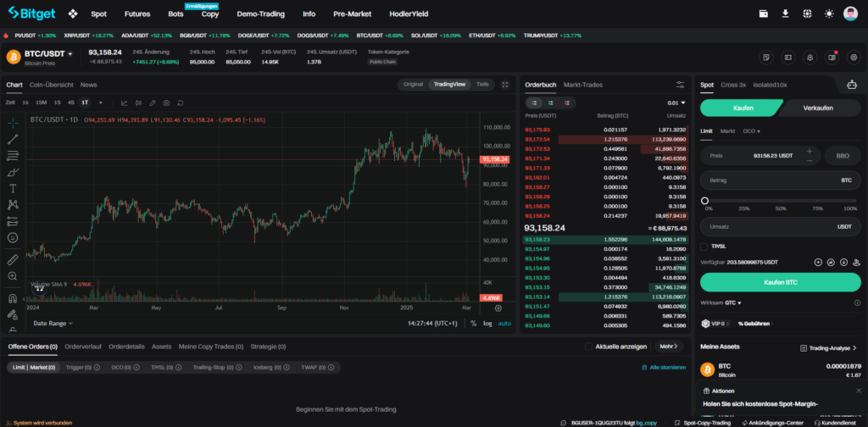Image resolution: width=868 pixels, height=427 pixels.
Task: Open the GTC Wirksam dropdown
Action: (x=733, y=302)
